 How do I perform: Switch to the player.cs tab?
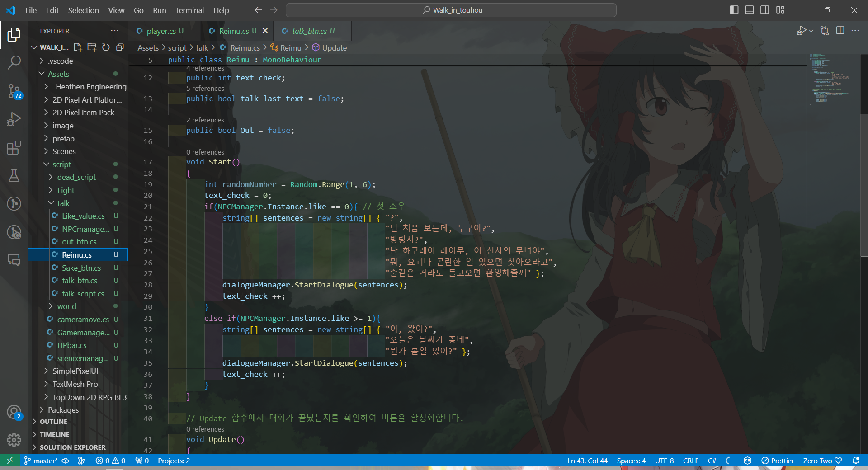165,31
